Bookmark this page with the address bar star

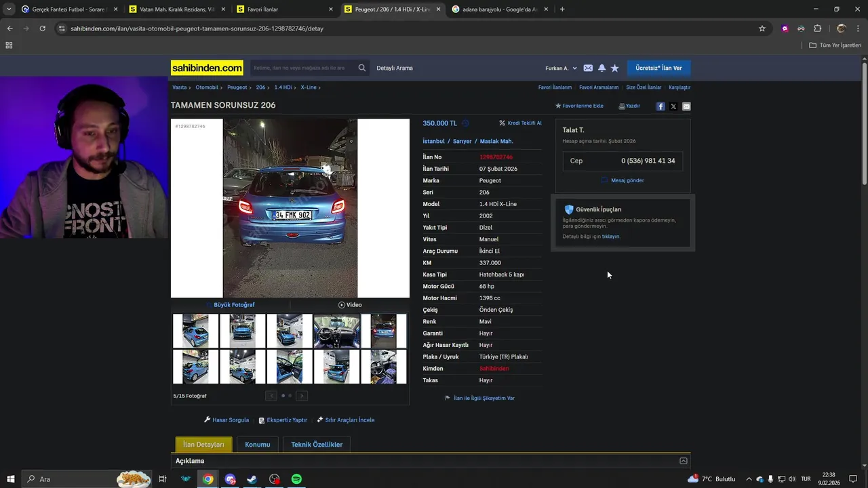(x=762, y=28)
